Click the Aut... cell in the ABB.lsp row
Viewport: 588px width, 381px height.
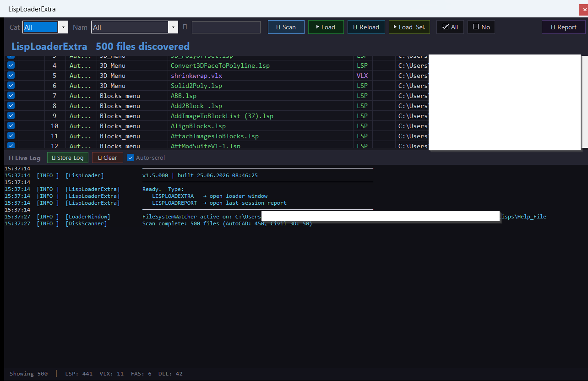[x=80, y=96]
